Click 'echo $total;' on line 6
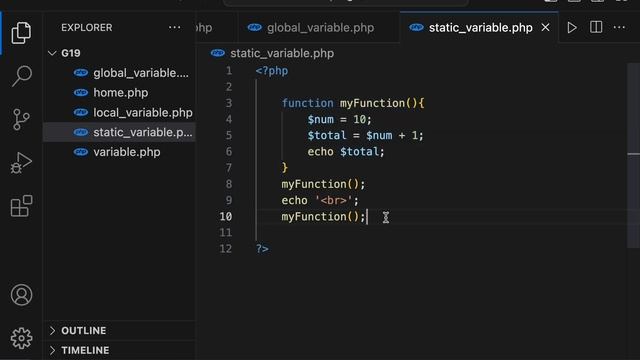The height and width of the screenshot is (360, 640). [346, 151]
